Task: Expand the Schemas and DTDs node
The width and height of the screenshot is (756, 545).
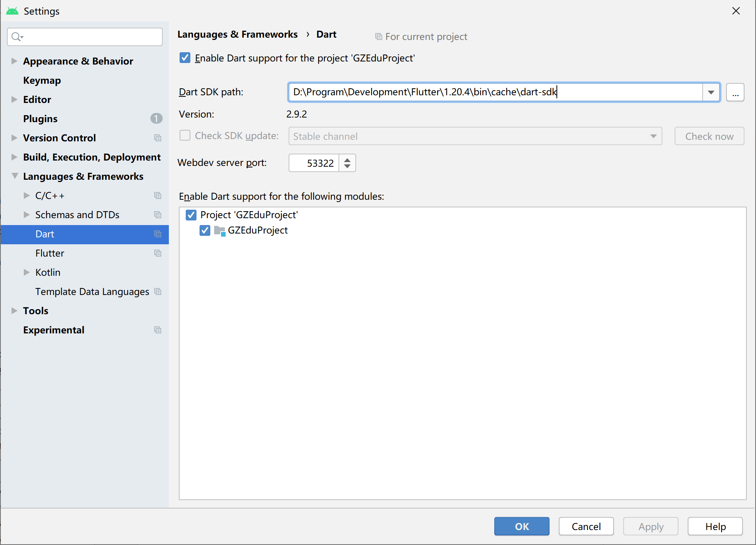Action: tap(26, 215)
